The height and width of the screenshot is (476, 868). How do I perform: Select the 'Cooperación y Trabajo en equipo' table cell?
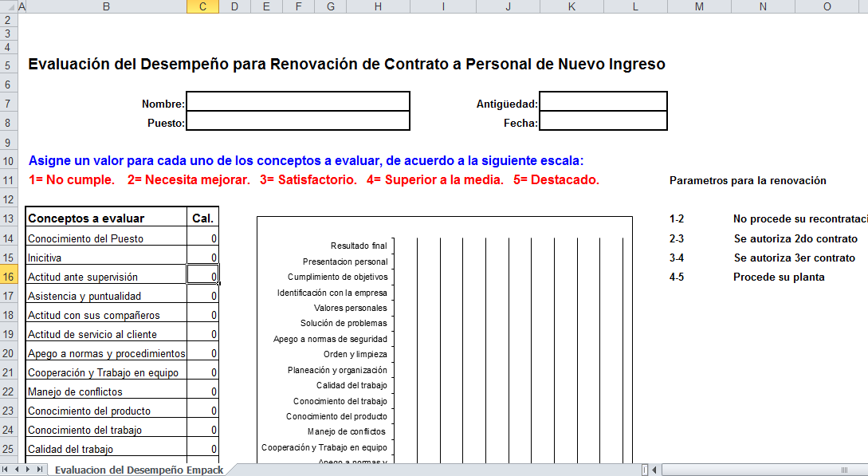point(106,372)
